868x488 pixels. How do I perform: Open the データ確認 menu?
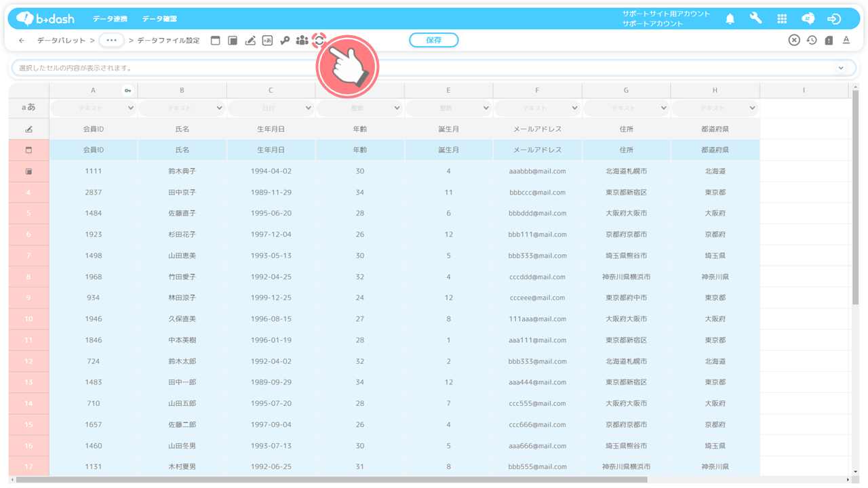(x=159, y=19)
